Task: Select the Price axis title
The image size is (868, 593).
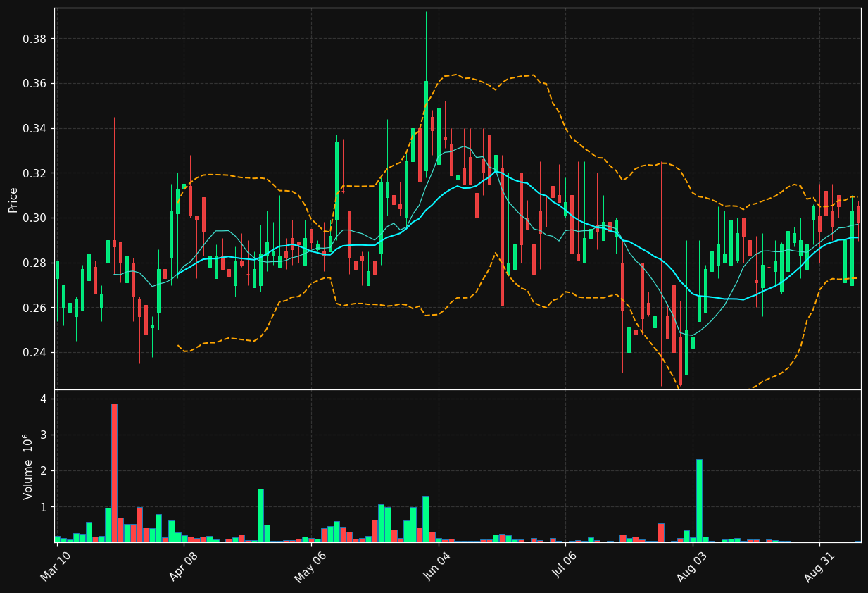Action: coord(13,199)
